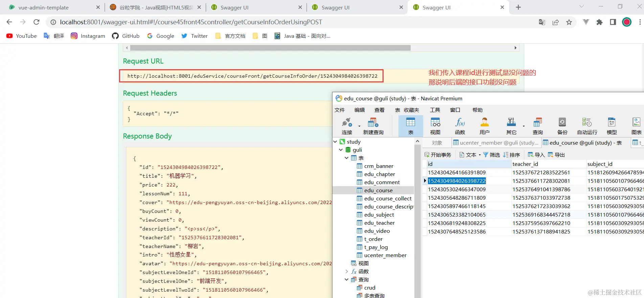Screen dimensions: 644x298
Task: Click 导出 (Export) in the table toolbar
Action: (x=556, y=155)
